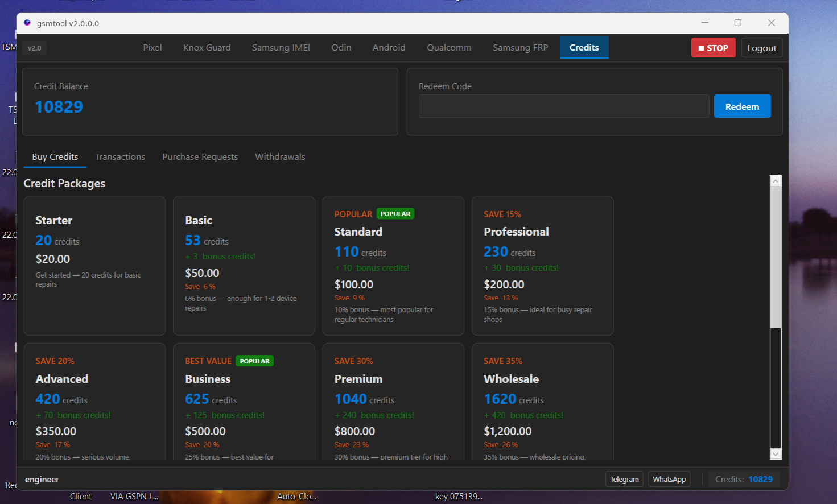Show the Withdrawals sub-tab
Viewport: 837px width, 504px height.
[x=280, y=157]
